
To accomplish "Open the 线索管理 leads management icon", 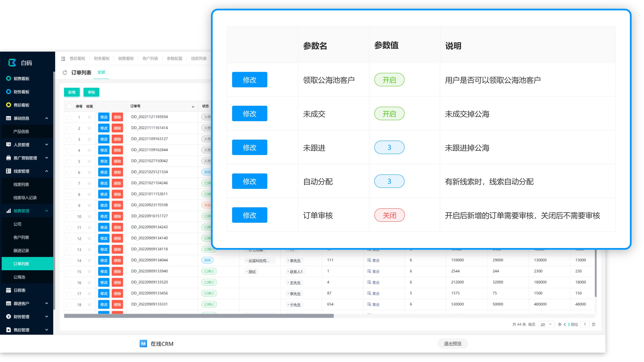I will (8, 171).
